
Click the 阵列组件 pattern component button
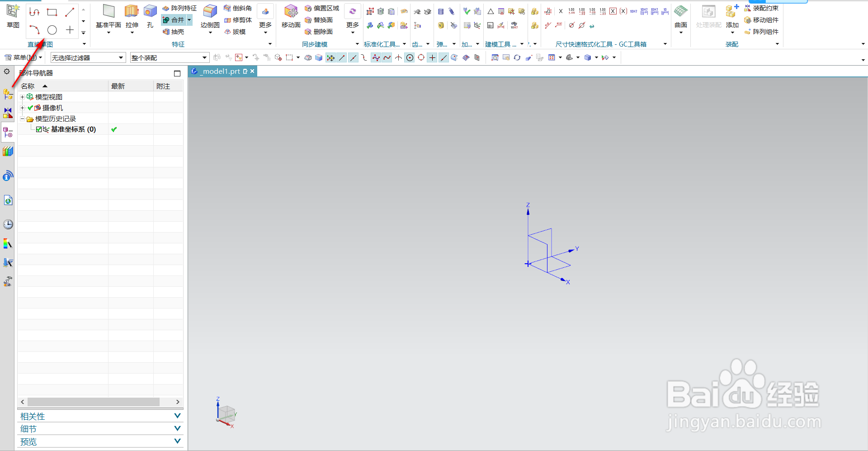[761, 32]
